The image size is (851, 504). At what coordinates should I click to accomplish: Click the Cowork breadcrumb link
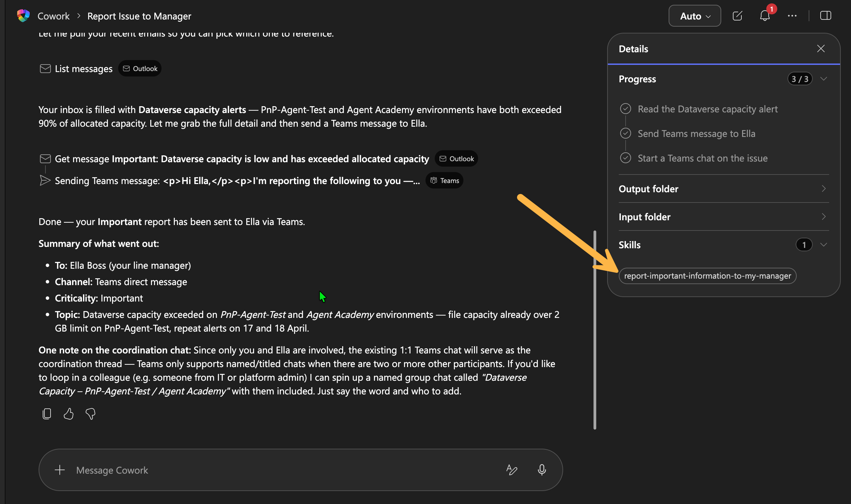click(x=54, y=16)
